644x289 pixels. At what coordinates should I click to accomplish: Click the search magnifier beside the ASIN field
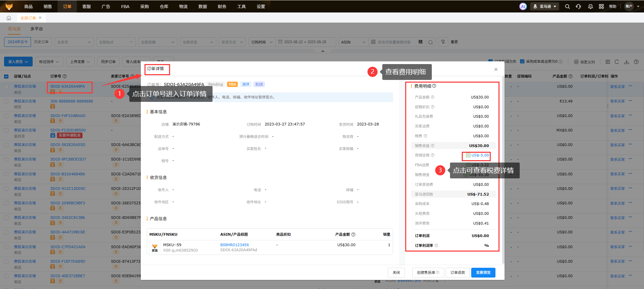430,42
